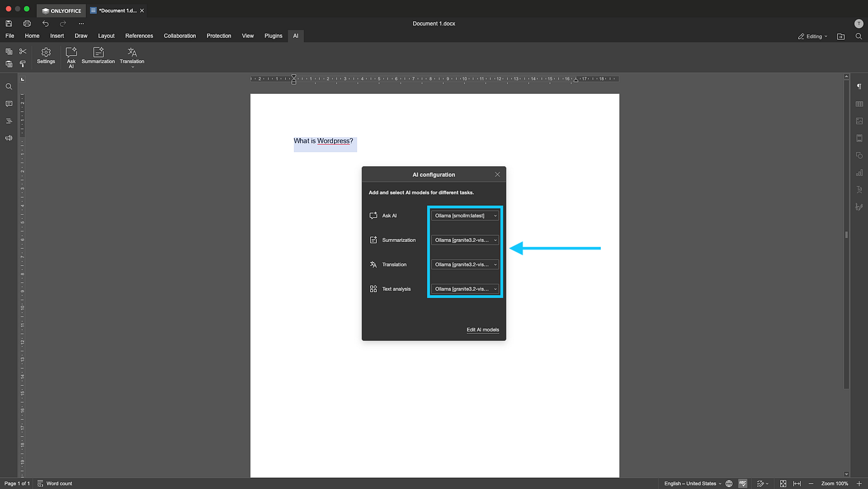Switch to the View tab

click(x=248, y=36)
